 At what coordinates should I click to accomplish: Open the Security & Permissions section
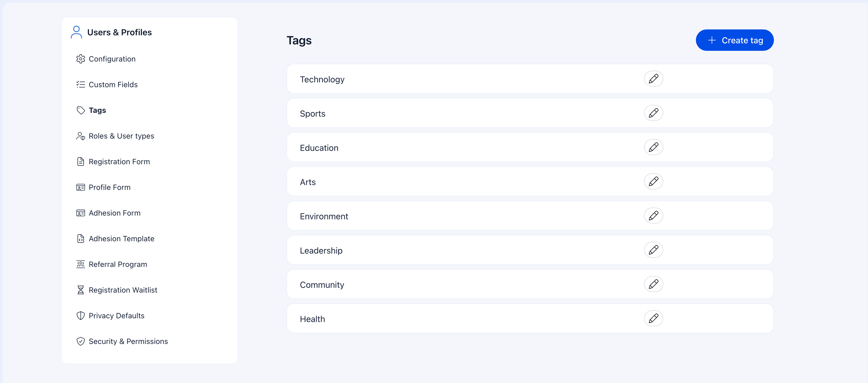pyautogui.click(x=128, y=341)
